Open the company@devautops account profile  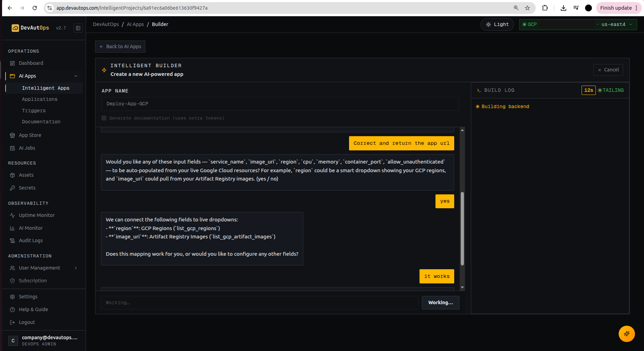pyautogui.click(x=44, y=341)
